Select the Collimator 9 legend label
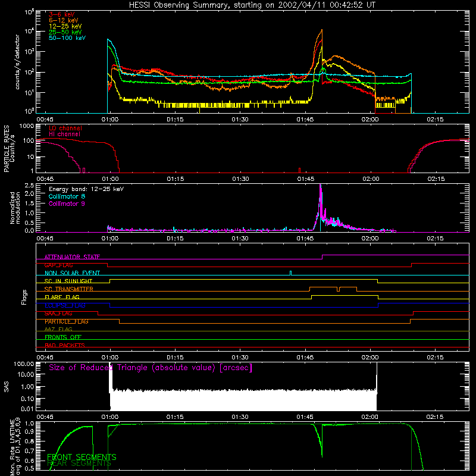The height and width of the screenshot is (476, 476). 67,203
